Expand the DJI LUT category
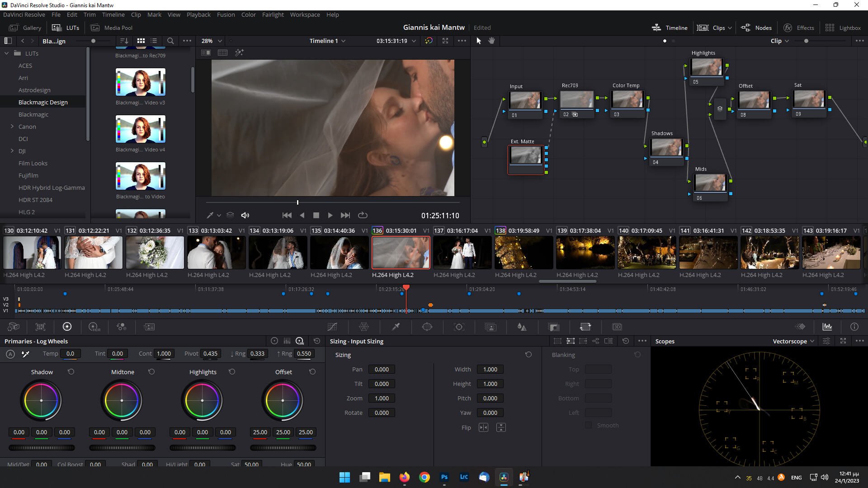This screenshot has height=488, width=868. [12, 151]
